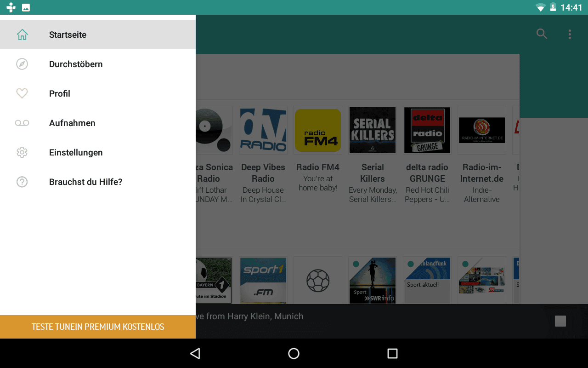Open the SWRinfo Sport tile

[x=373, y=280]
